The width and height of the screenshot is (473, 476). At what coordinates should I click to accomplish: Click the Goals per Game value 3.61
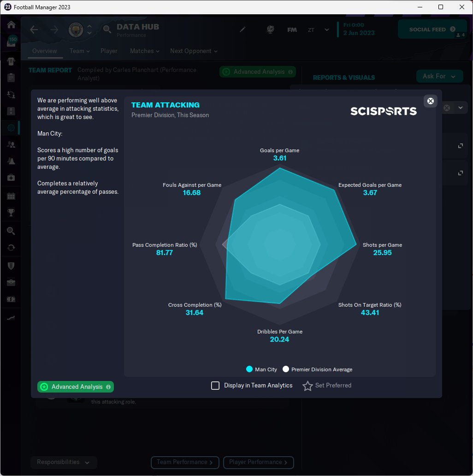[279, 158]
